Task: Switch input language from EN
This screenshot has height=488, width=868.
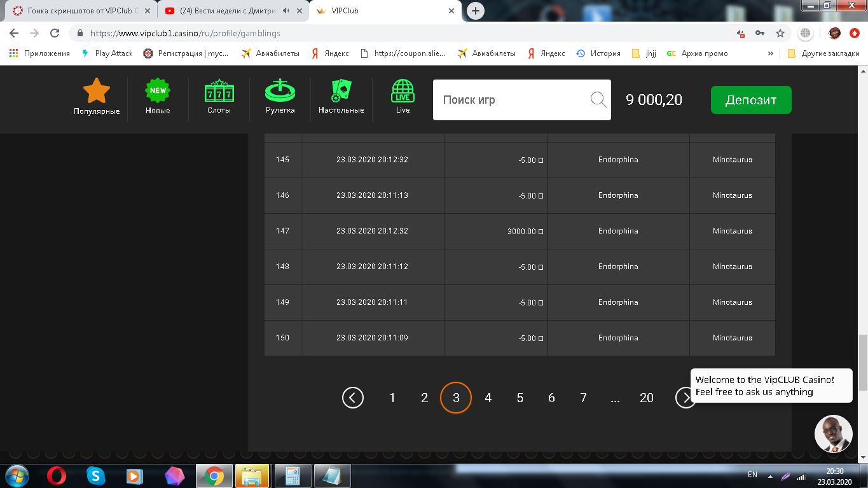Action: tap(752, 475)
